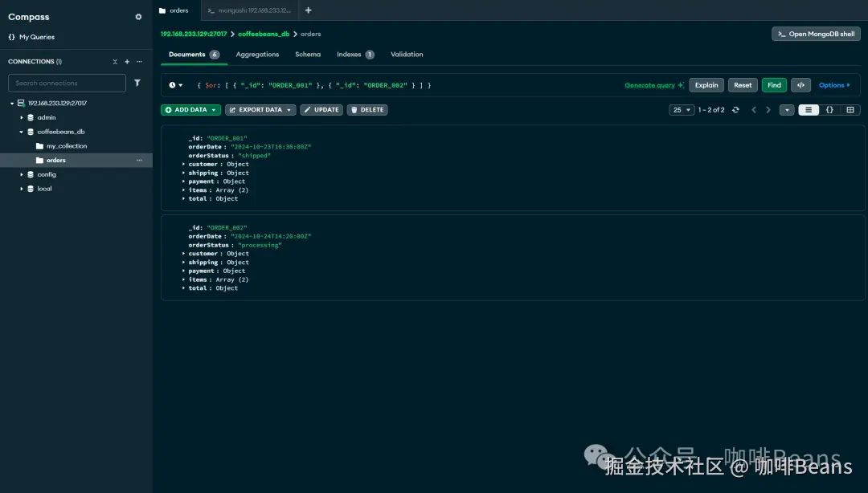Run the Find button
868x493 pixels.
[774, 85]
